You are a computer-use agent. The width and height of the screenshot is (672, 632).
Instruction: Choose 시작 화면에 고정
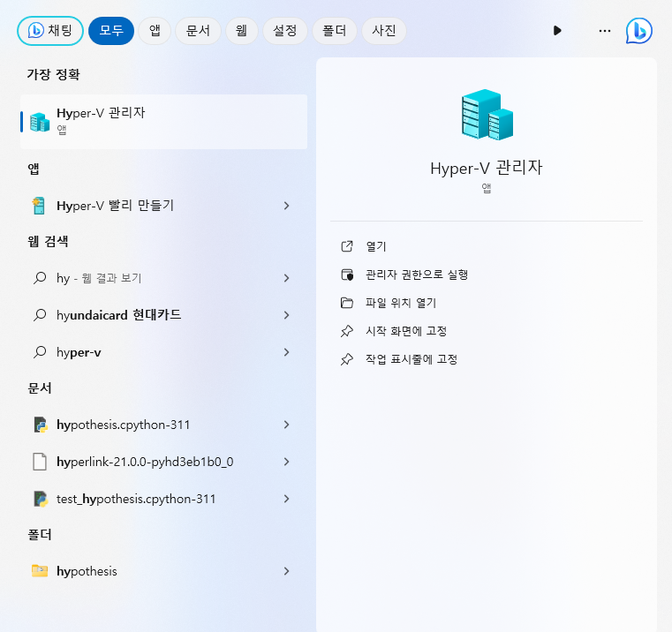coord(406,331)
